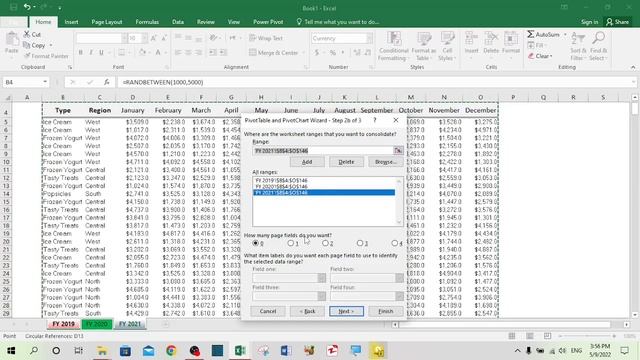Select 2 page fields radio button
This screenshot has height=360, width=640.
325,243
